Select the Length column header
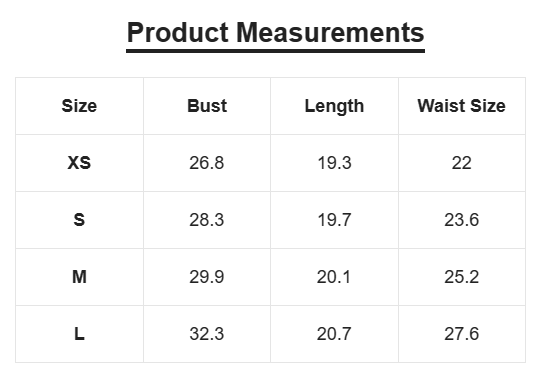 [x=334, y=106]
